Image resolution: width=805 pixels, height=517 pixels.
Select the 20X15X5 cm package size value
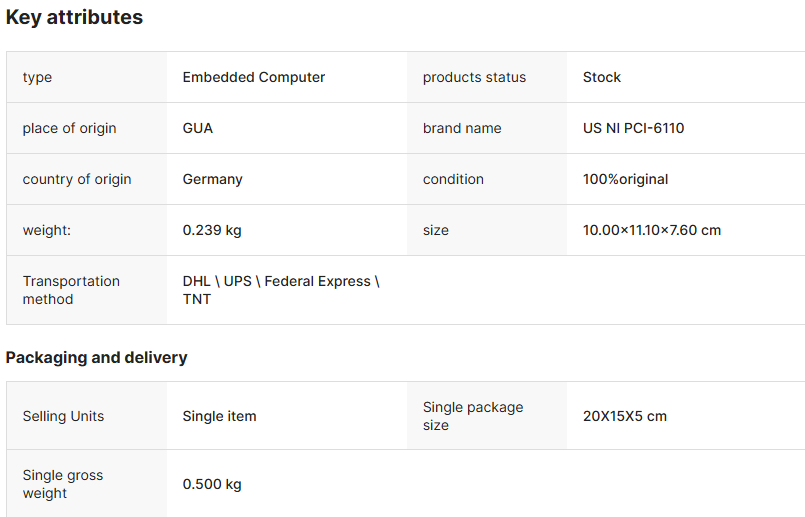[625, 416]
